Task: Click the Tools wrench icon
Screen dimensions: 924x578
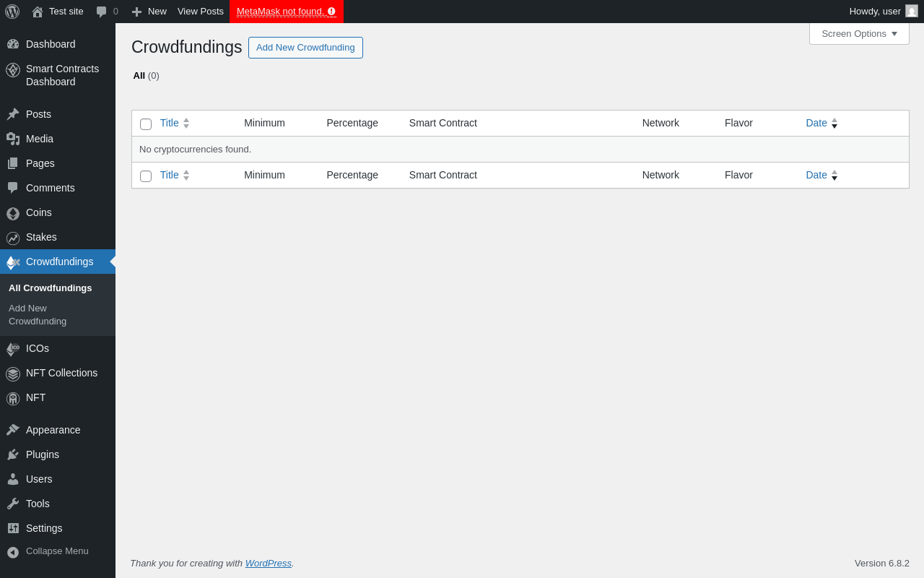Action: tap(13, 504)
